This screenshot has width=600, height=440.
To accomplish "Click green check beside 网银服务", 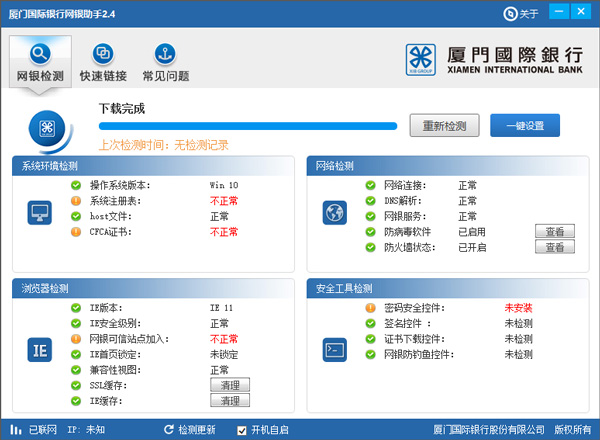I will (x=370, y=216).
